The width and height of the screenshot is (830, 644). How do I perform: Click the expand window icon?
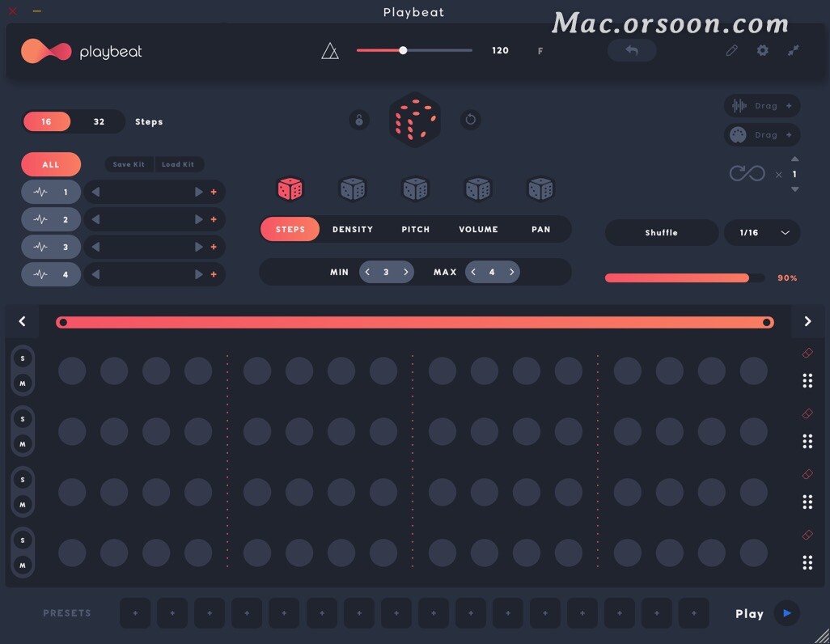[793, 50]
